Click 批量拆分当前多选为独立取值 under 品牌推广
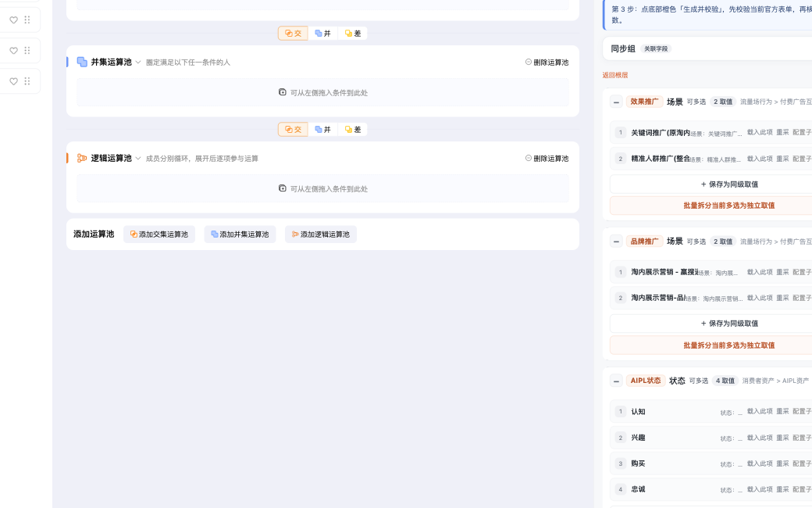The height and width of the screenshot is (508, 812). point(728,345)
